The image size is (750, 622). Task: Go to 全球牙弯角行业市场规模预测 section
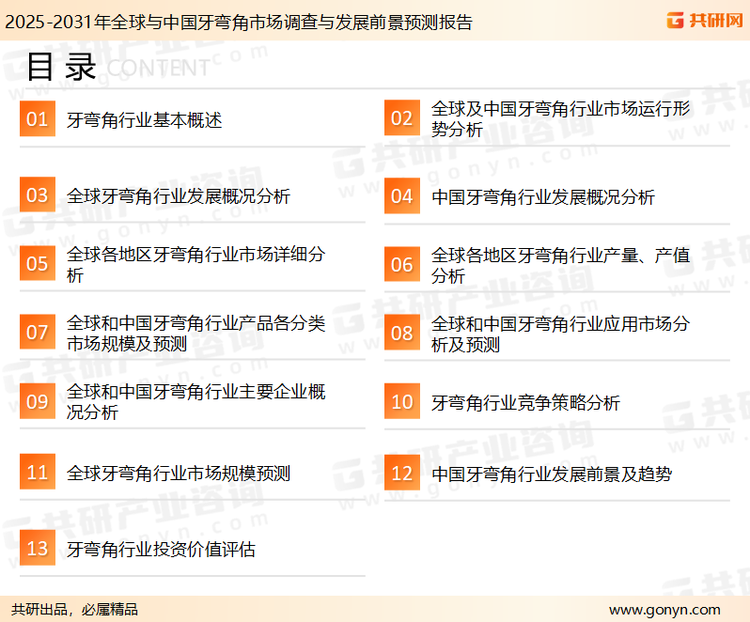pyautogui.click(x=178, y=474)
